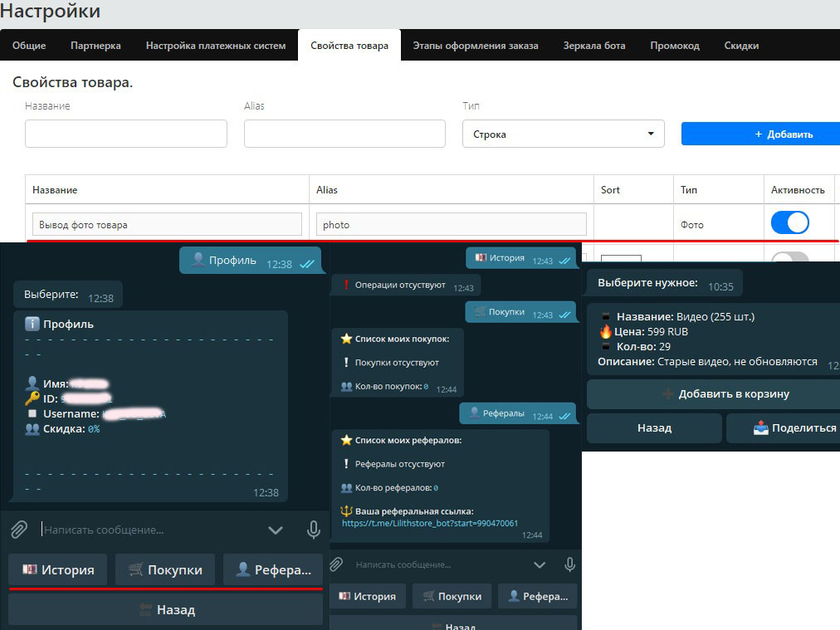Open the referral link t.me/Lilithstore_bot

430,524
